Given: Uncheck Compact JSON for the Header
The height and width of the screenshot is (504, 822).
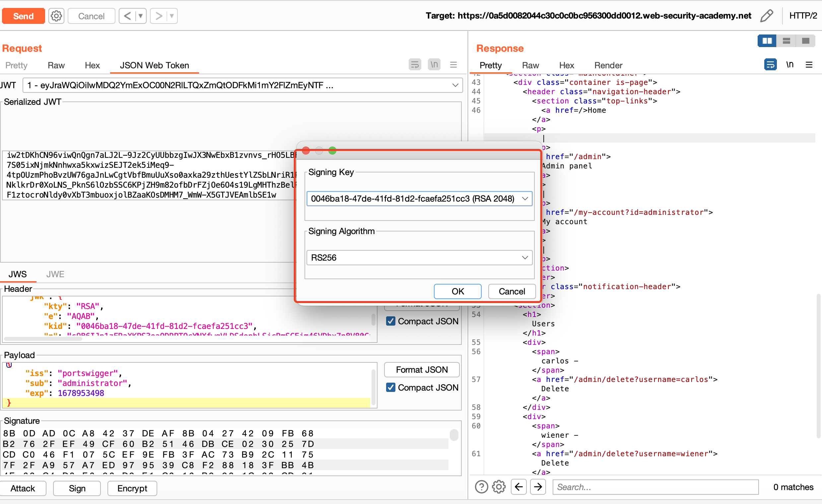Looking at the screenshot, I should pos(390,321).
